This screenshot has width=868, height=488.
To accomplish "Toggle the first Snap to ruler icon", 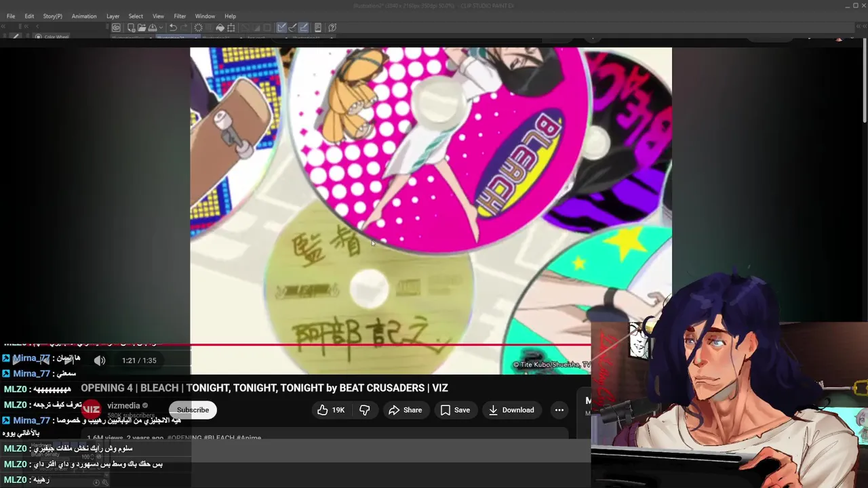I will (281, 28).
